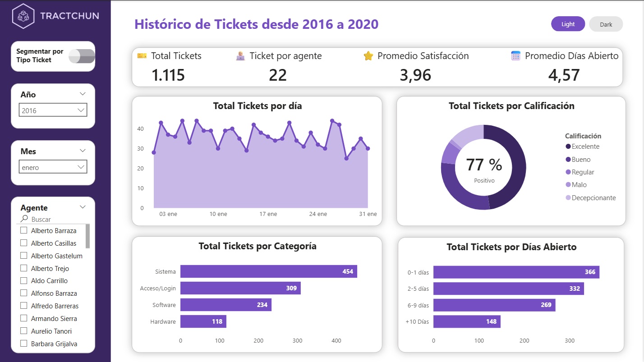Click the star icon beside Promedio Satisfacción
The width and height of the screenshot is (644, 362).
[368, 55]
